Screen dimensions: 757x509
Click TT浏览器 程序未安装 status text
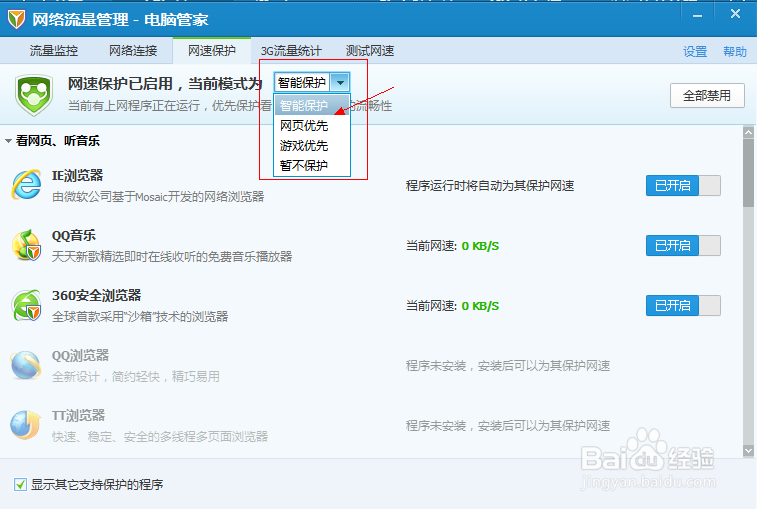pos(508,425)
